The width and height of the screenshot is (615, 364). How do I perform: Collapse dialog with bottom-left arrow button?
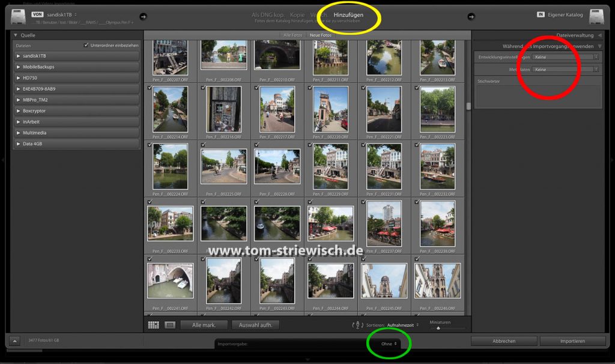click(15, 341)
